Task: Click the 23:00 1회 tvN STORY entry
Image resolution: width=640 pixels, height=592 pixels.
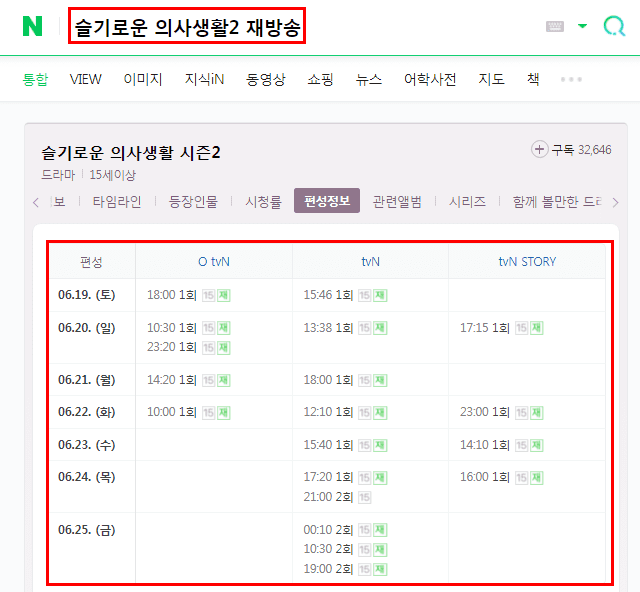Action: point(485,412)
